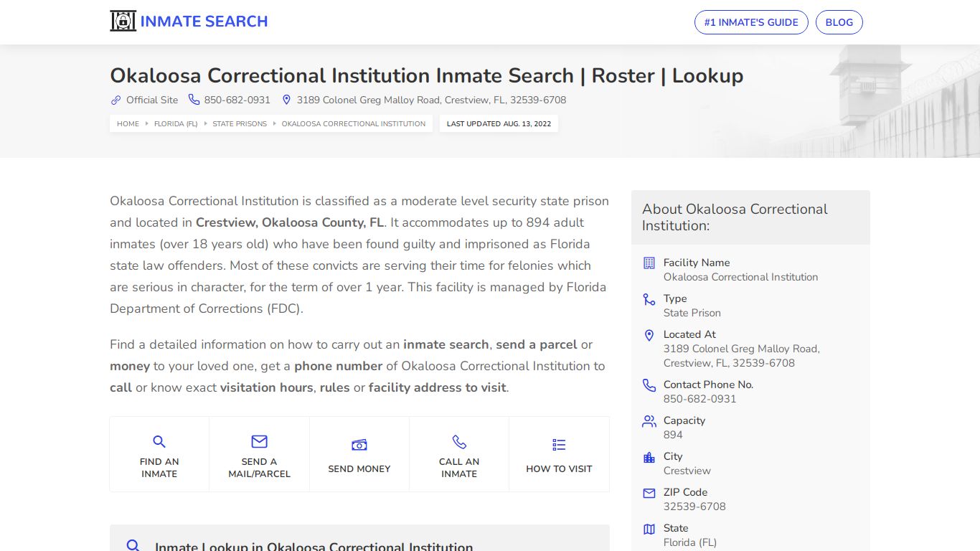Click the Last Updated Aug. 13, 2022 badge
This screenshot has height=551, width=980.
[499, 123]
